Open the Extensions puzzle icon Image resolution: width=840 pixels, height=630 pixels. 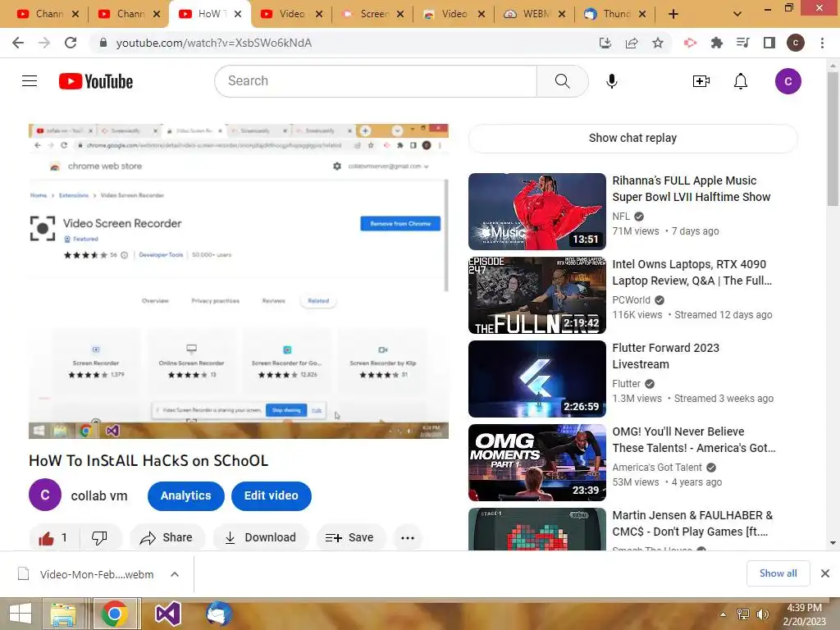[716, 43]
